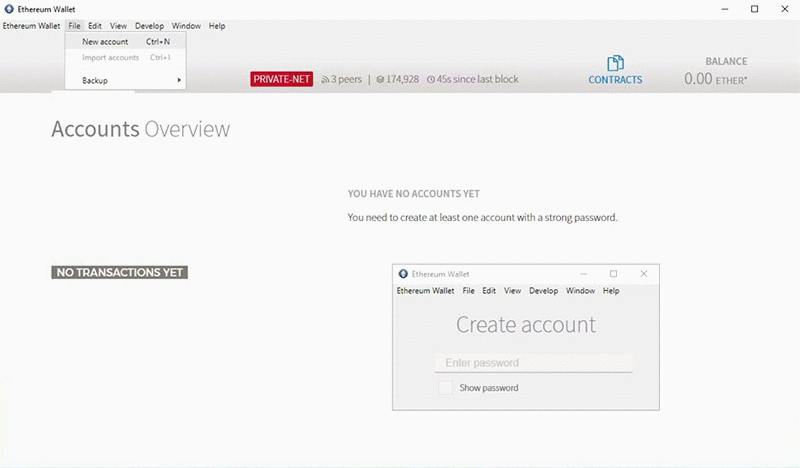Open the View menu in main window
The image size is (800, 468).
118,26
